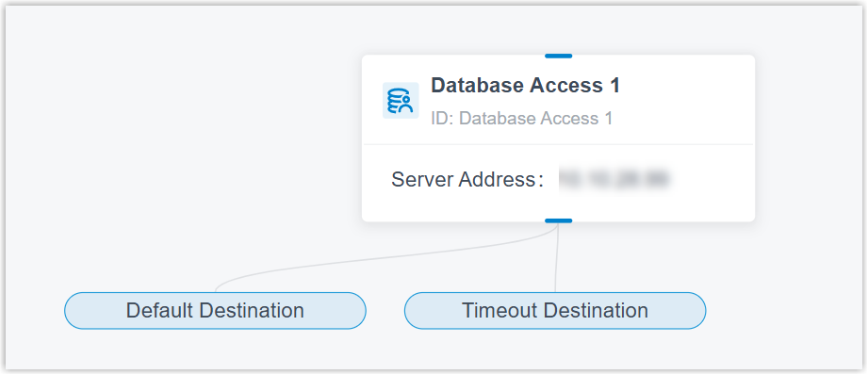Click the ID: Database Access 1 subtitle
This screenshot has height=375, width=868.
pyautogui.click(x=521, y=119)
